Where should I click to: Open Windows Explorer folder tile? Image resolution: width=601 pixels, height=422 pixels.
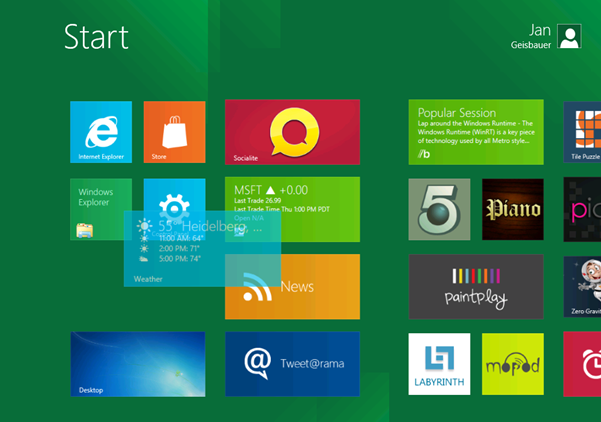click(x=101, y=209)
